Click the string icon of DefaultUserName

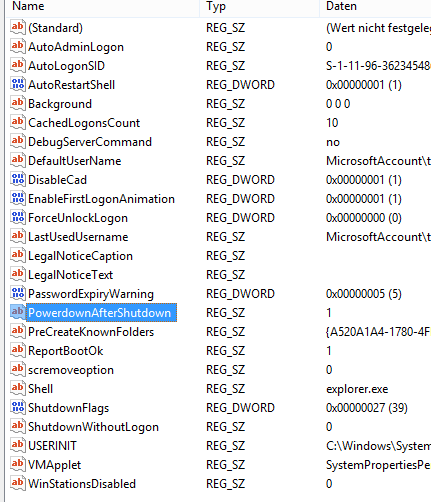[x=18, y=160]
